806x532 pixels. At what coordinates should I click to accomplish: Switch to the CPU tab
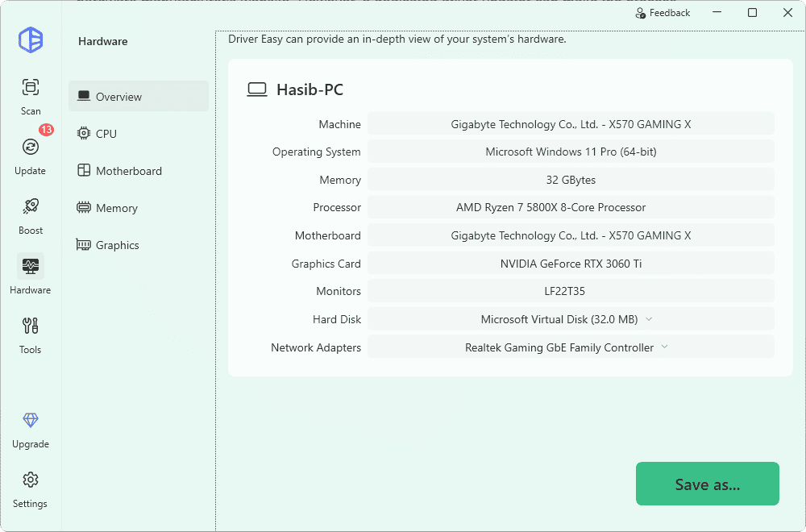pos(139,134)
